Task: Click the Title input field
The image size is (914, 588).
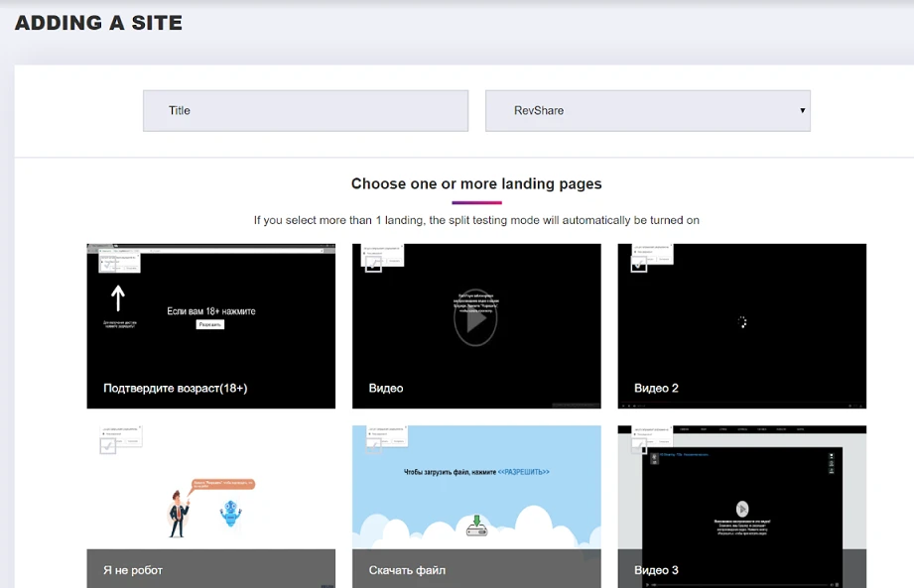Action: pos(306,111)
